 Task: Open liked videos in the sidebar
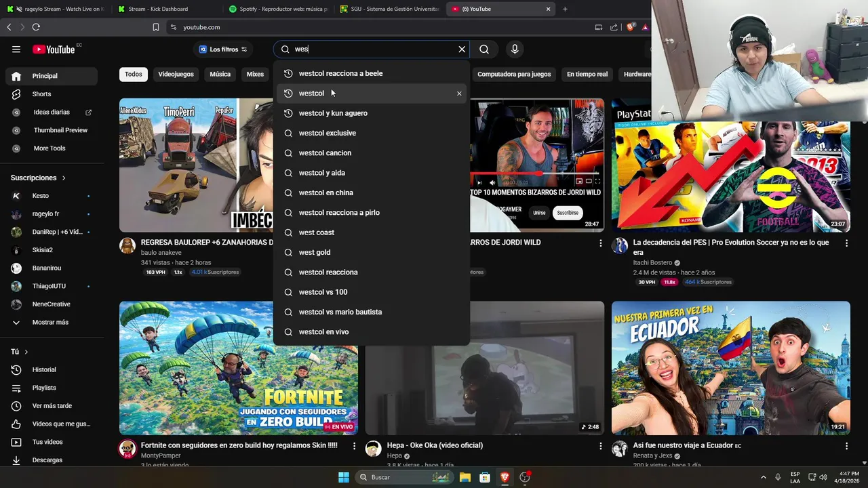52,424
